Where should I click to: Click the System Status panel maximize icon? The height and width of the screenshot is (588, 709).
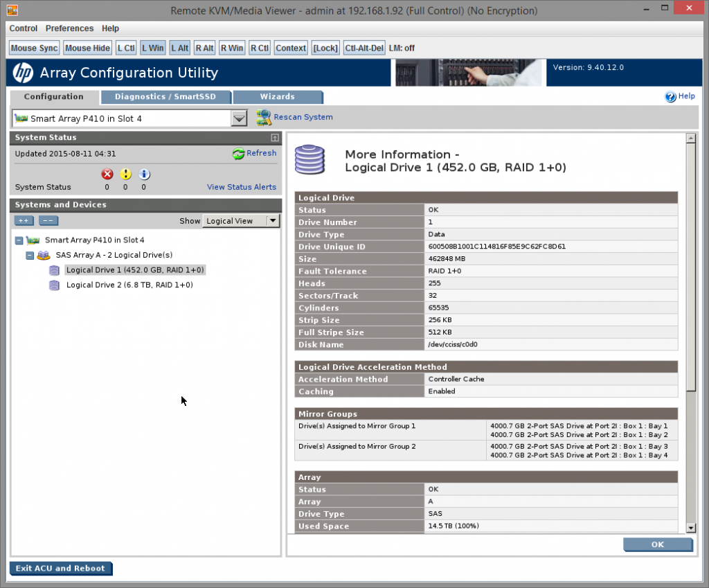point(275,138)
